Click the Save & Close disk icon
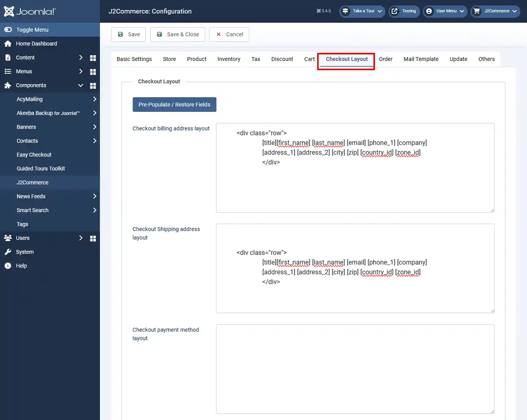Image resolution: width=527 pixels, height=420 pixels. tap(159, 34)
